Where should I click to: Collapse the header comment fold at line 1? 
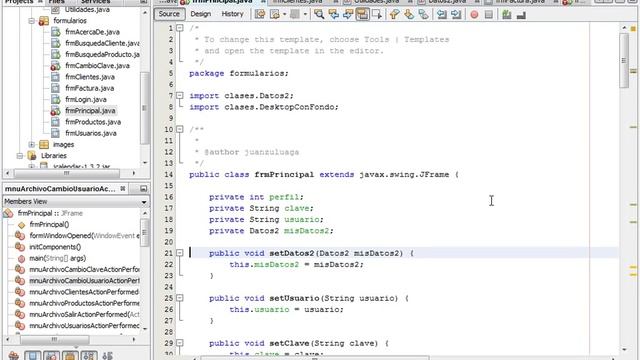click(x=180, y=28)
